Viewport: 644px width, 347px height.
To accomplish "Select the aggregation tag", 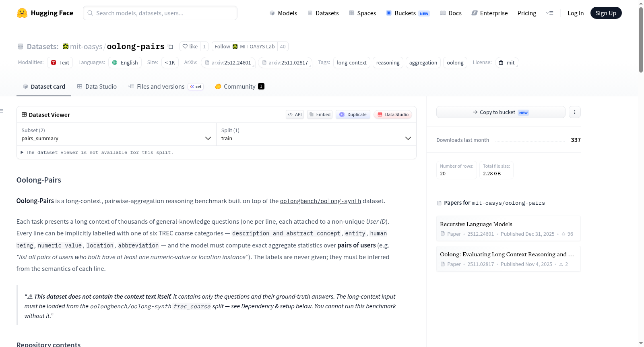I will [423, 62].
